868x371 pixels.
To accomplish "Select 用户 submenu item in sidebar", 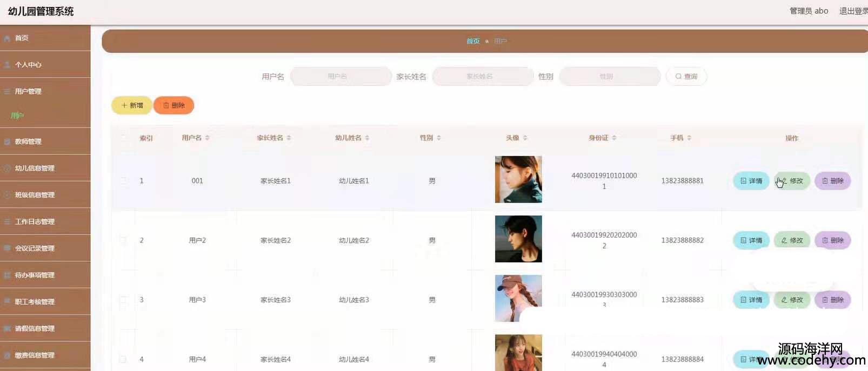I will coord(17,116).
